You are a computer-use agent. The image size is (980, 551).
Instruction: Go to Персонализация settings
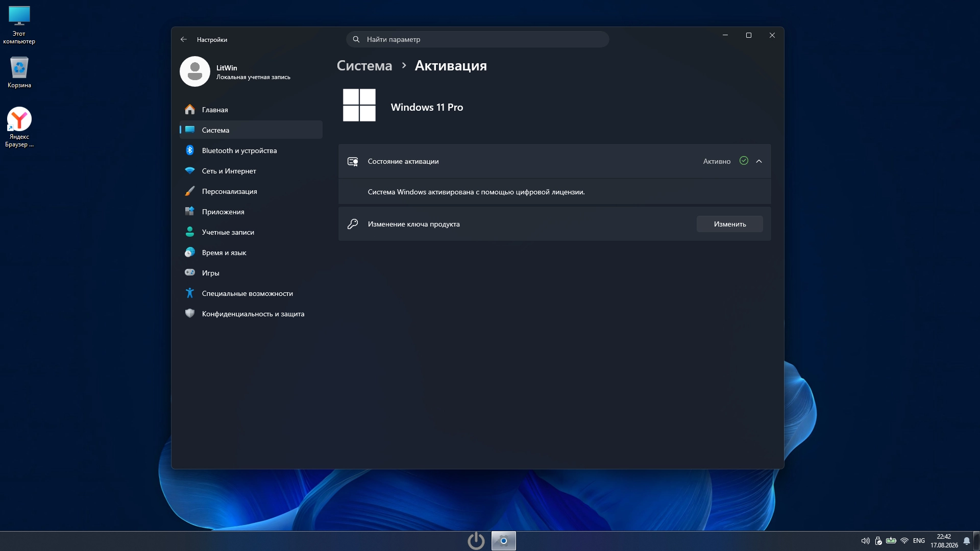point(251,191)
